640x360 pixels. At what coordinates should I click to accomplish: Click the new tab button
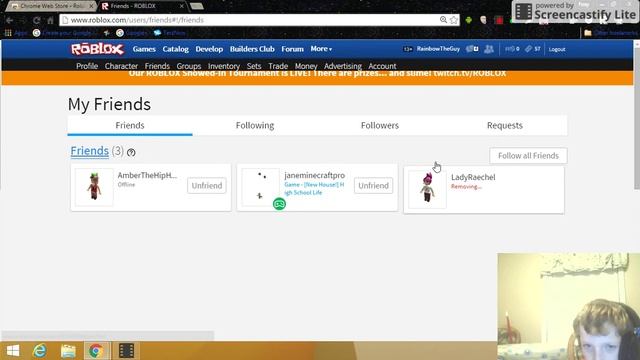[197, 6]
